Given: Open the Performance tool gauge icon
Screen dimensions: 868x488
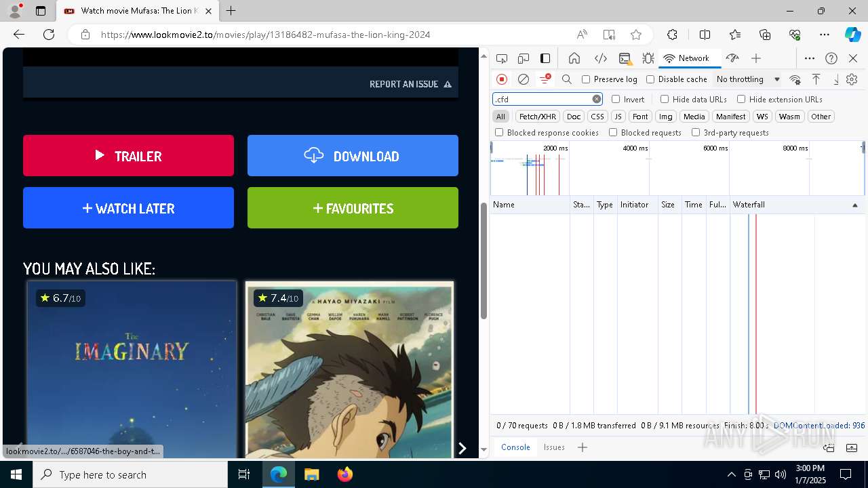Looking at the screenshot, I should (x=732, y=58).
